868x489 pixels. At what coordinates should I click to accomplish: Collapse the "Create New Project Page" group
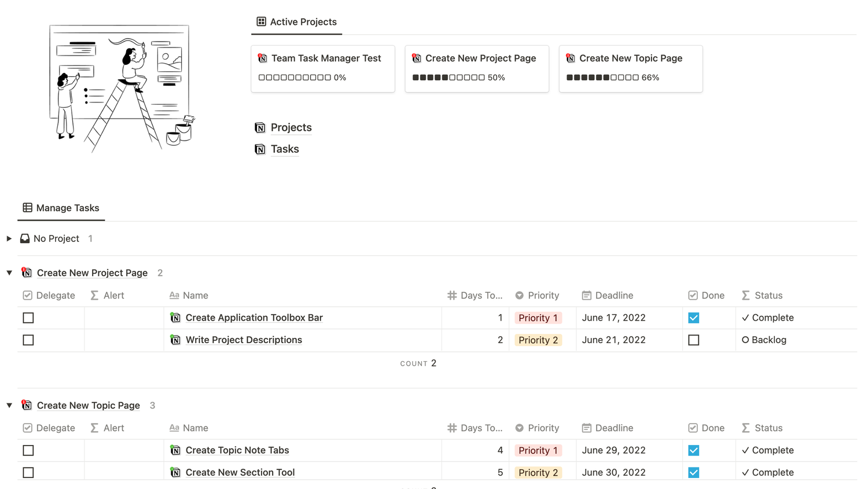[x=9, y=273]
